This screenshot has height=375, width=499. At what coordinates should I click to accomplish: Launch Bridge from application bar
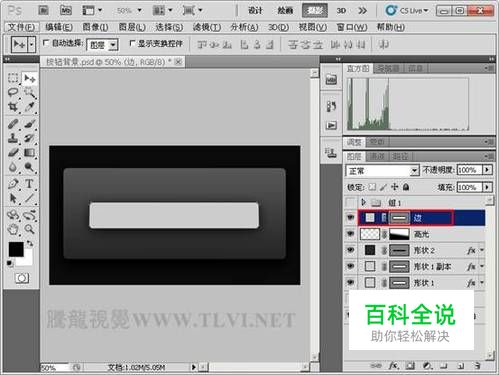43,11
